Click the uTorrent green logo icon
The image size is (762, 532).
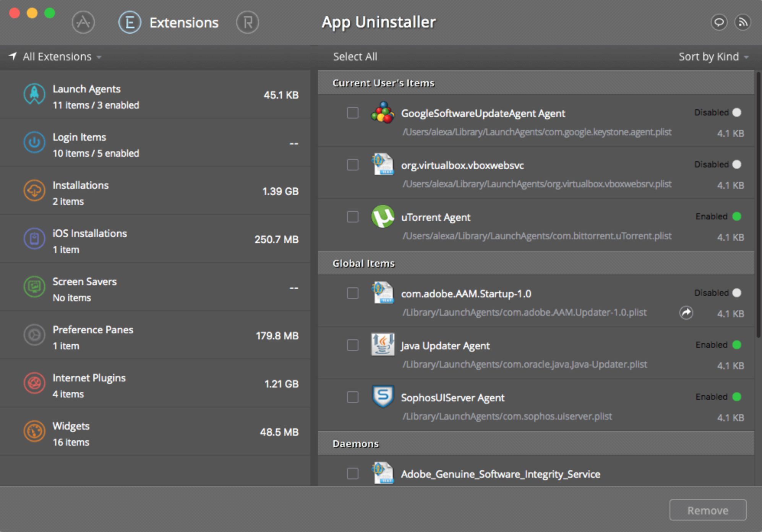click(383, 216)
